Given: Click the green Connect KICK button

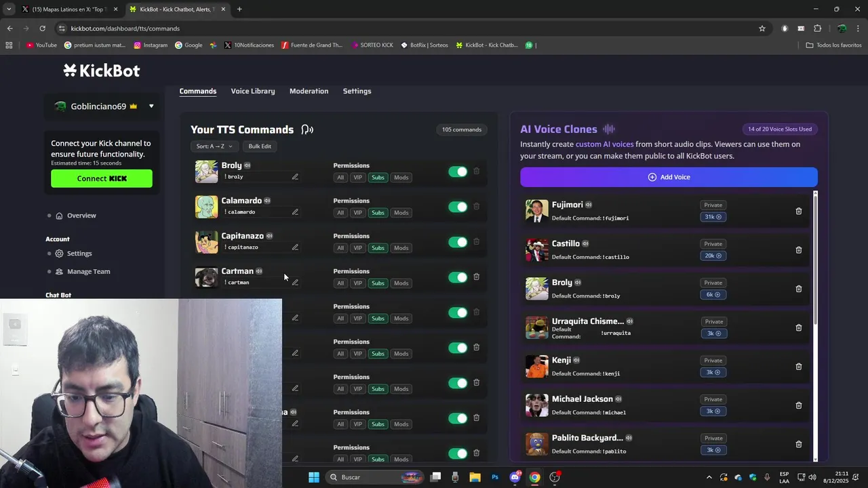Looking at the screenshot, I should 102,178.
